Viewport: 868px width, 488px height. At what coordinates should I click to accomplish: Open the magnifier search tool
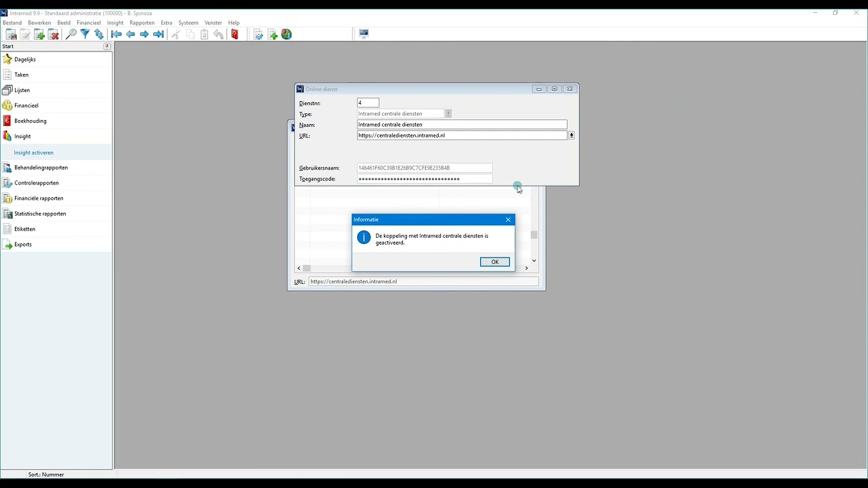coord(71,35)
